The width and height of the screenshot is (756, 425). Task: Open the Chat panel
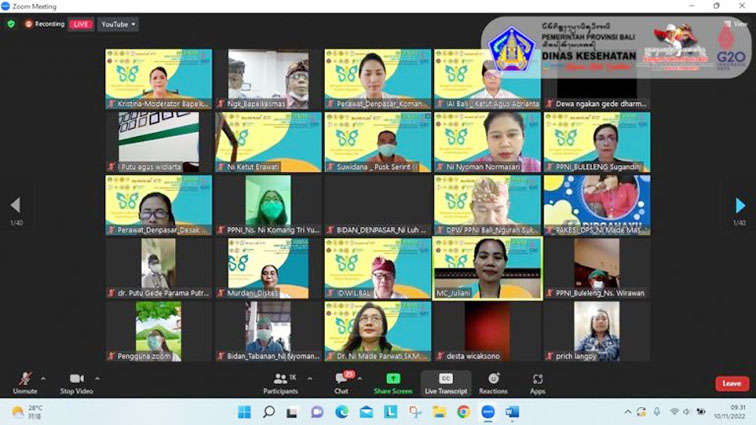[x=342, y=384]
